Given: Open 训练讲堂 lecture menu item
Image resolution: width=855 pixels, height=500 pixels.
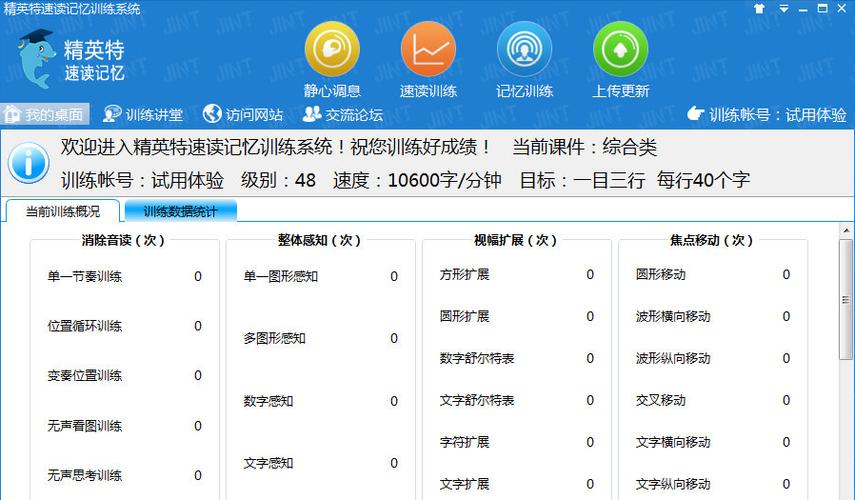Looking at the screenshot, I should point(143,115).
